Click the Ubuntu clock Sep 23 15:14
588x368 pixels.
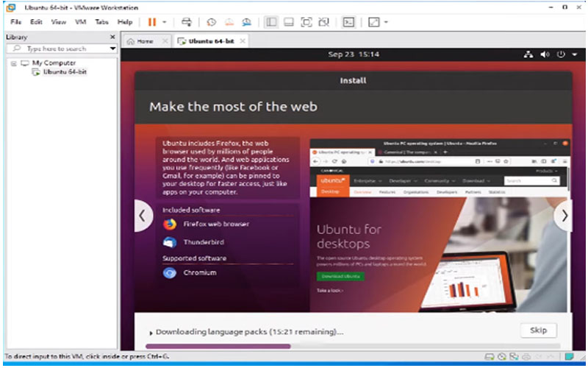(354, 54)
